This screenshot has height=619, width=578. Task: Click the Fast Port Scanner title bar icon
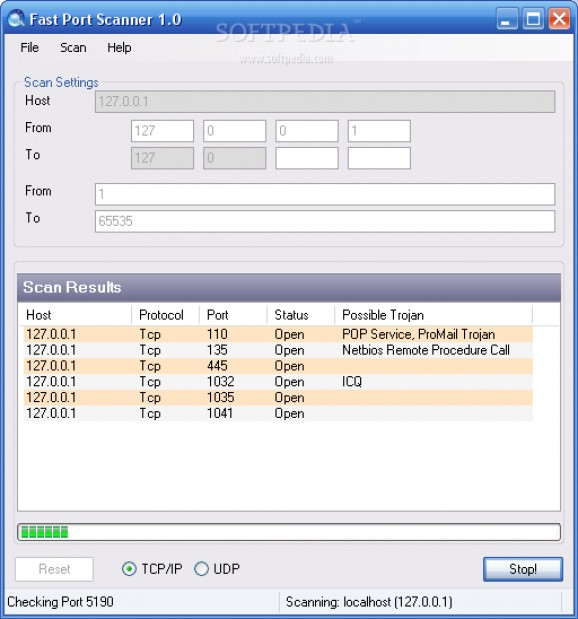(x=16, y=19)
